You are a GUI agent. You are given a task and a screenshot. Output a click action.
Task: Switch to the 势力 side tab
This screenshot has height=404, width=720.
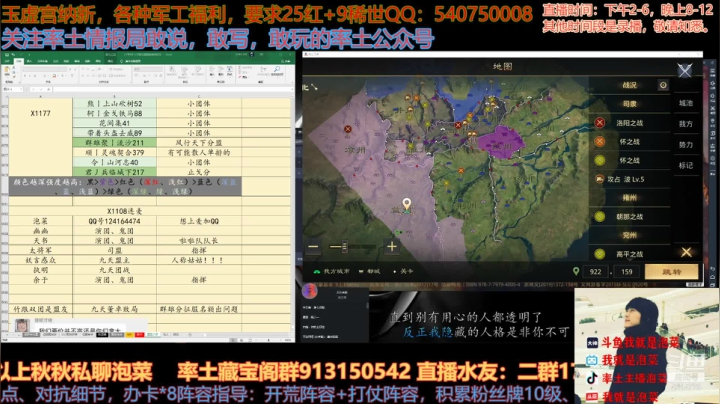point(686,145)
